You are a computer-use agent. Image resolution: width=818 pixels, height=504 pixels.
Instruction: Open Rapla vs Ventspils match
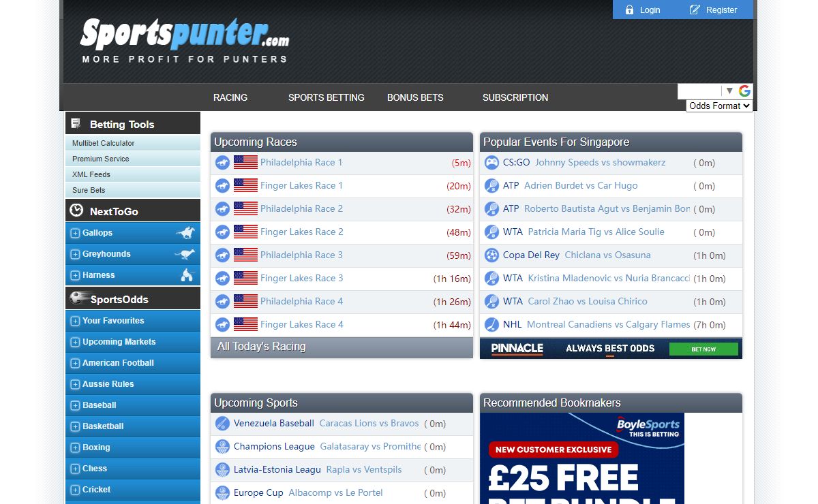click(x=364, y=470)
